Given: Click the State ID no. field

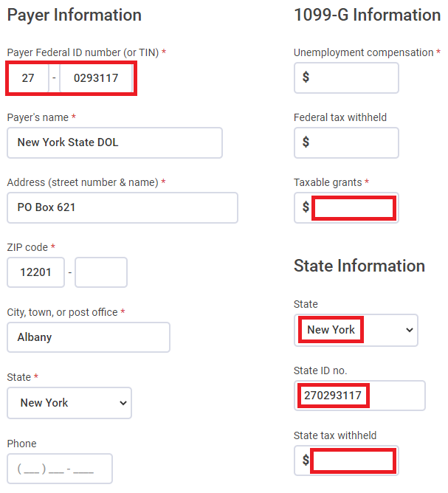Looking at the screenshot, I should (x=359, y=396).
